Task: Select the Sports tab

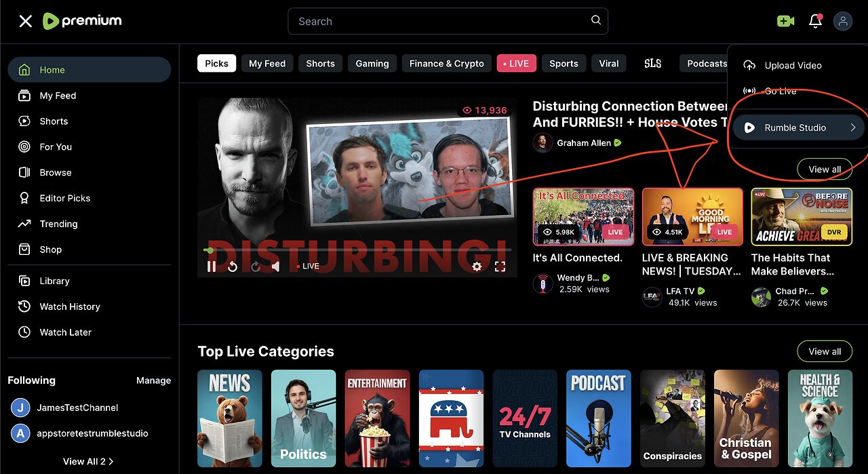Action: 564,63
